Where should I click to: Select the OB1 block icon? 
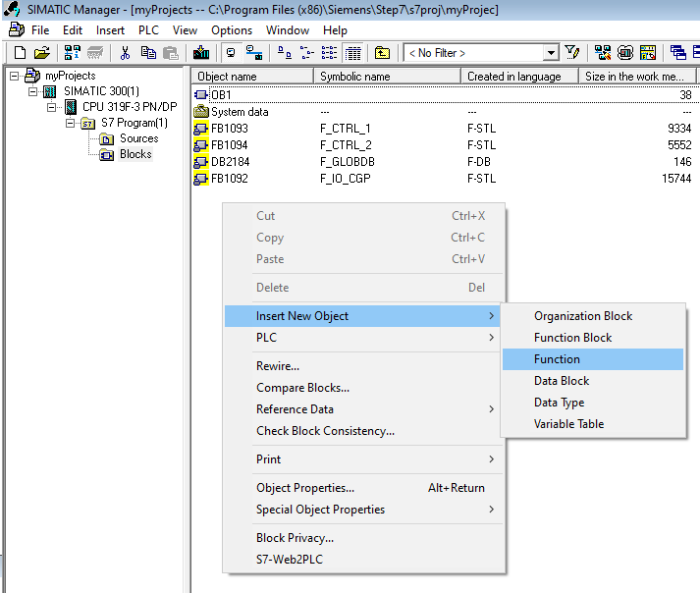tap(201, 95)
